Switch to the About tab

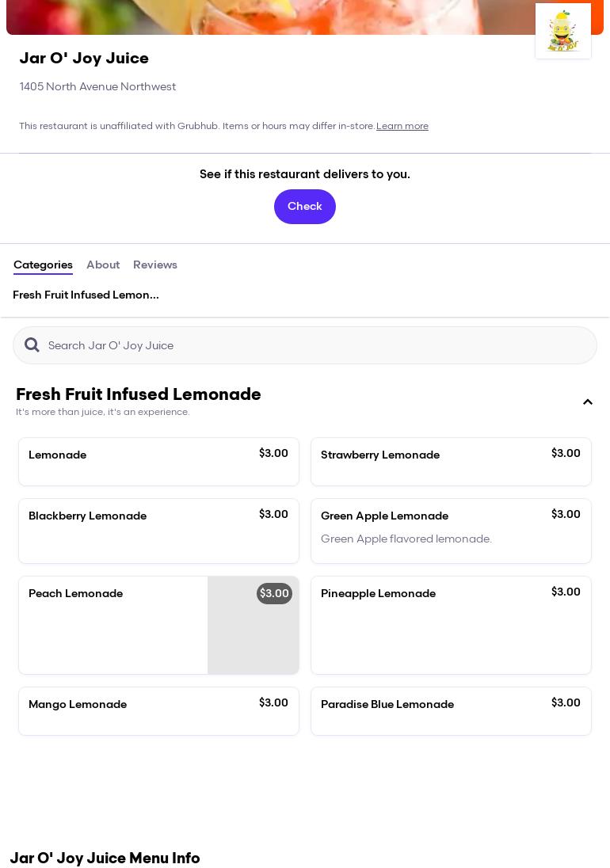[103, 265]
